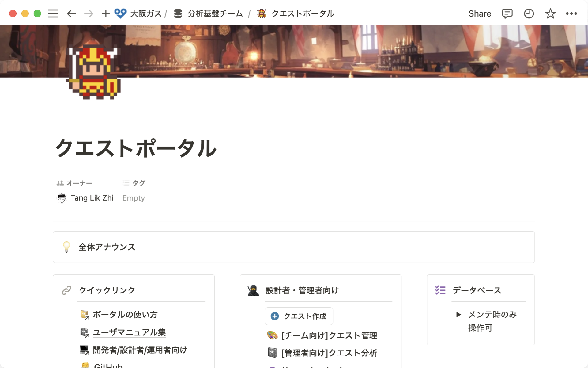Viewport: 588px width, 368px height.
Task: Open the more options ellipsis menu
Action: point(572,13)
